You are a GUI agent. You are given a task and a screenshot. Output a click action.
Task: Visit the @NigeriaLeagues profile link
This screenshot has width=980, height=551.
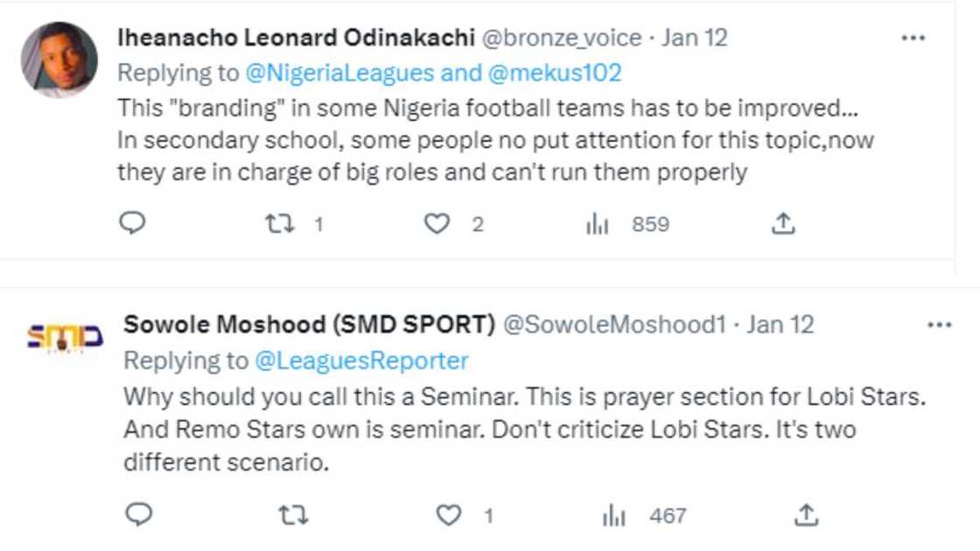coord(339,73)
